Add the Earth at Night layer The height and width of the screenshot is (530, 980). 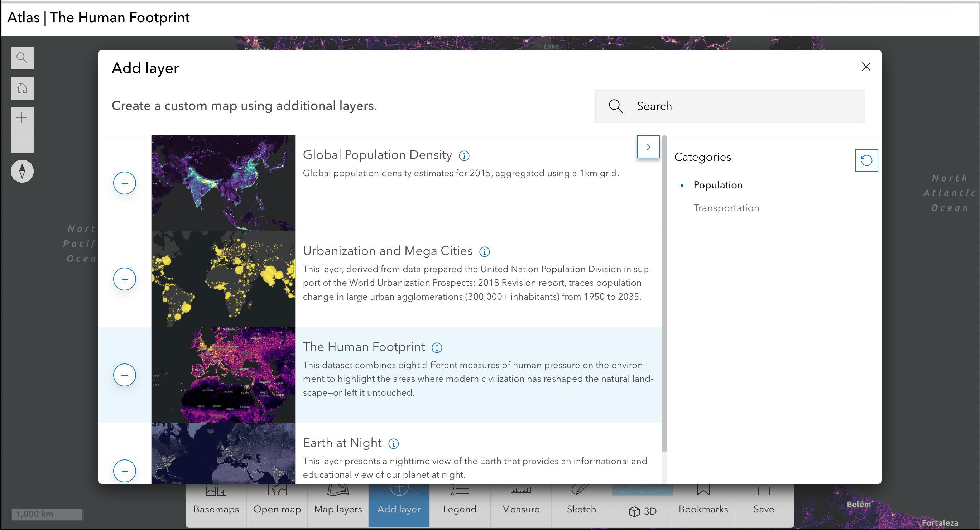point(124,471)
